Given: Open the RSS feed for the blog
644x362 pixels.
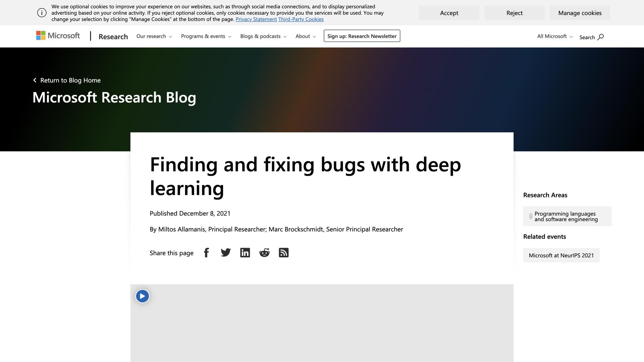Looking at the screenshot, I should point(283,253).
